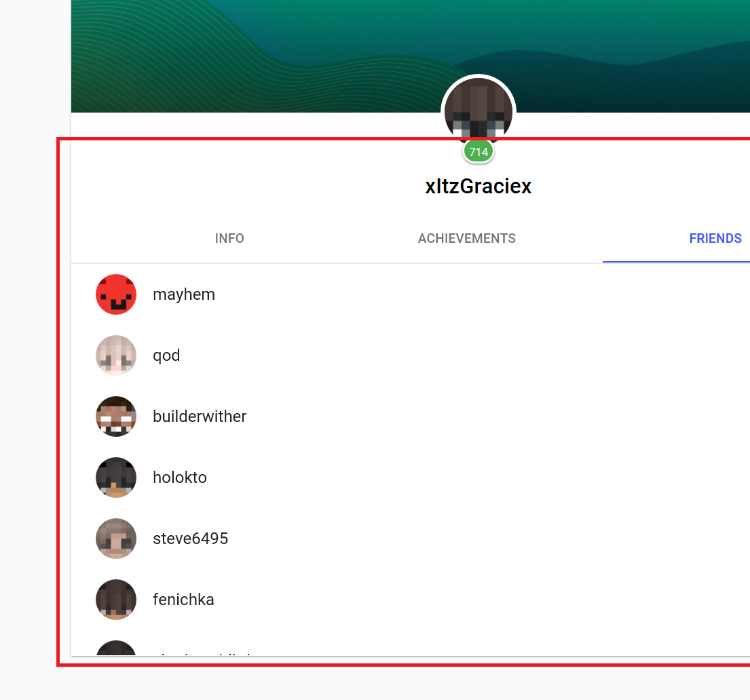Screen dimensions: 750x700
Task: Click the green profile banner image
Action: pos(411,56)
